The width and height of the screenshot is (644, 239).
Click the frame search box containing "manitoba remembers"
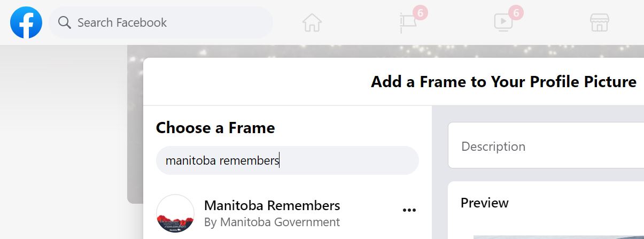287,160
